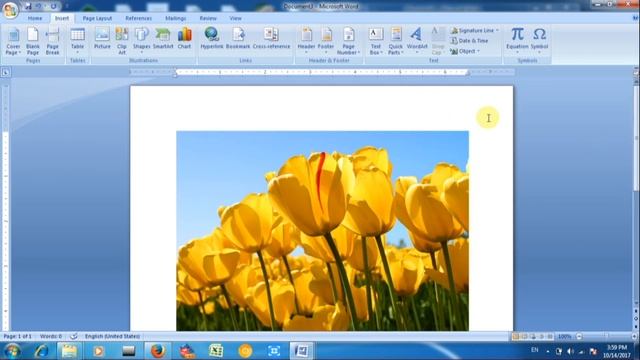The image size is (640, 360).
Task: Open Excel from the taskbar
Action: click(216, 351)
